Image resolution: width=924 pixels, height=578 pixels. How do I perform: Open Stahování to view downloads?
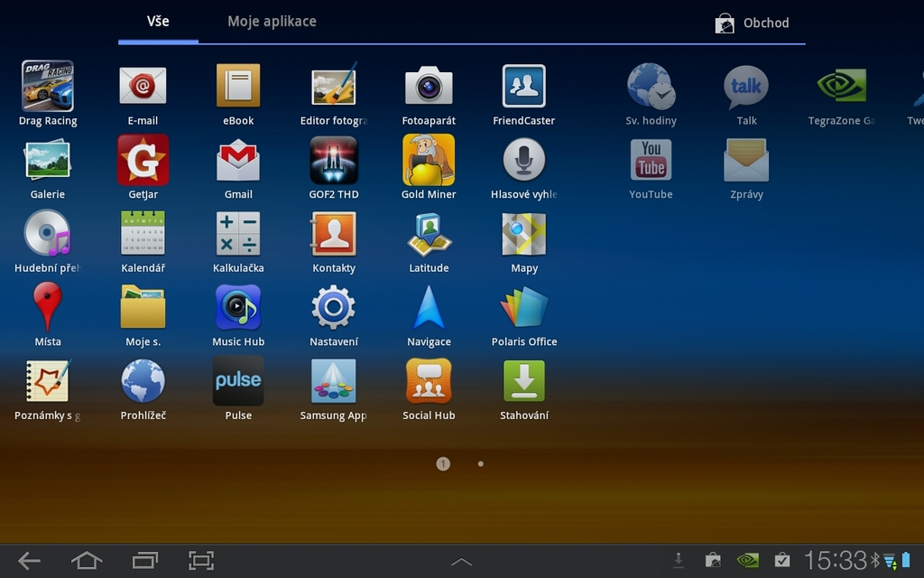(524, 382)
